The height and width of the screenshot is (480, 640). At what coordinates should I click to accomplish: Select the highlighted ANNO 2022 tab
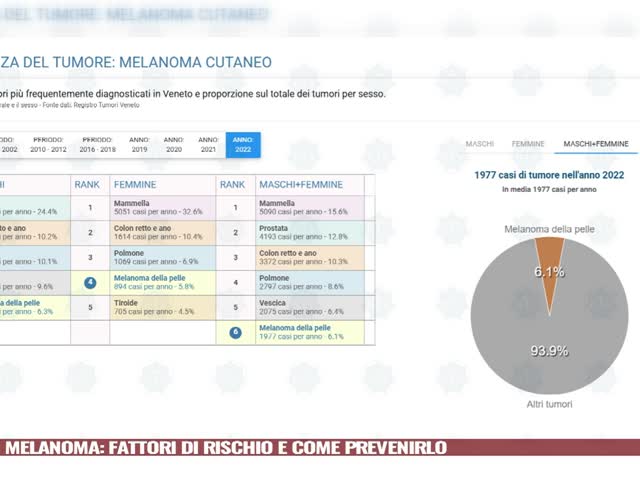243,145
